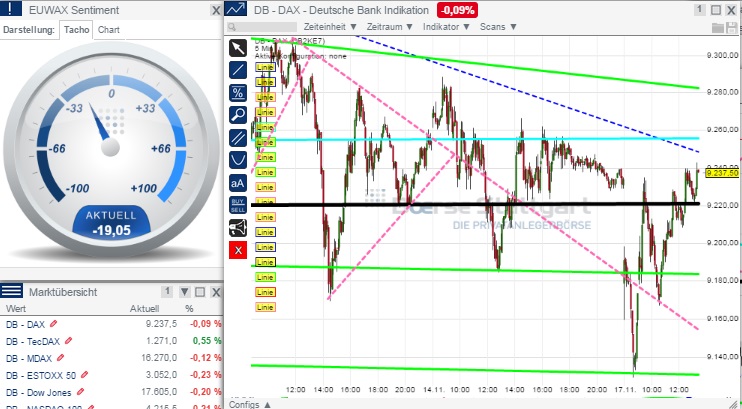Click the group number 1 button of chart window
Image resolution: width=742 pixels, height=409 pixels.
700,9
